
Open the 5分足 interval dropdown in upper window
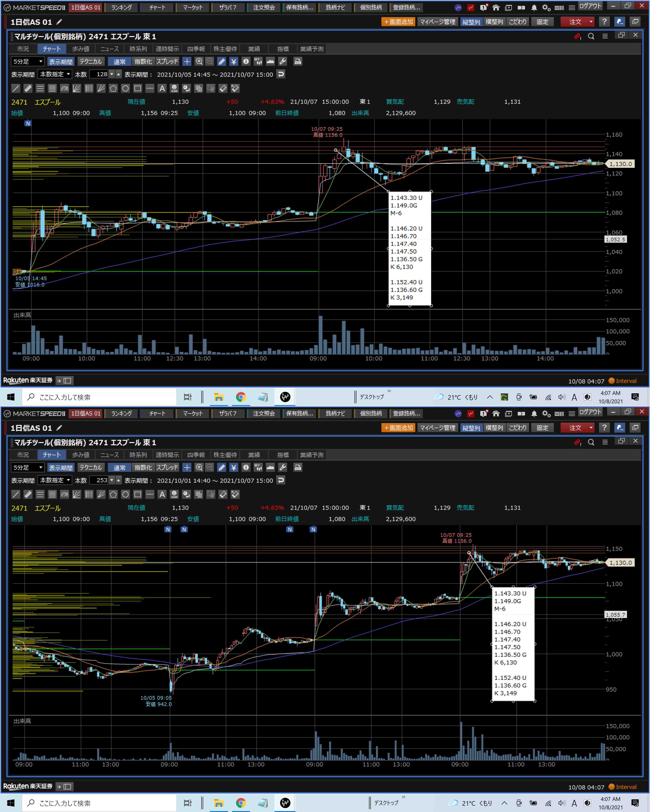point(28,61)
